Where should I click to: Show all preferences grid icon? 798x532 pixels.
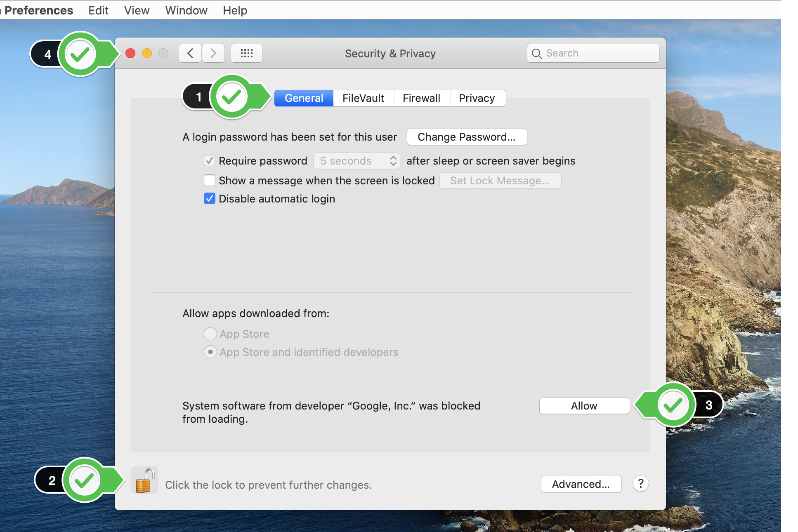(x=246, y=53)
